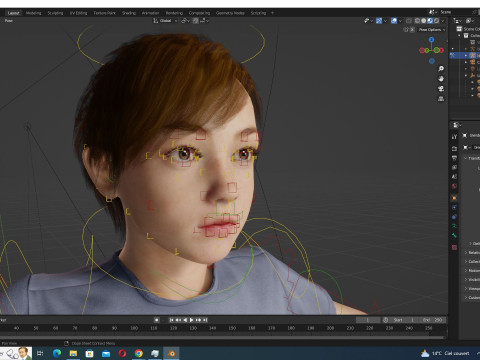Select rendered viewport shading
Viewport: 480px width, 360px height.
pyautogui.click(x=436, y=21)
